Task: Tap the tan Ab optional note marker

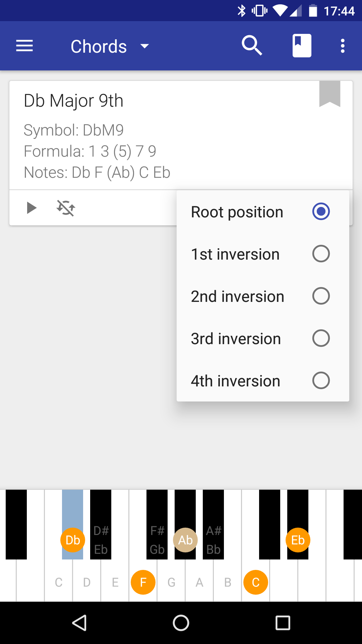Action: coord(185,540)
